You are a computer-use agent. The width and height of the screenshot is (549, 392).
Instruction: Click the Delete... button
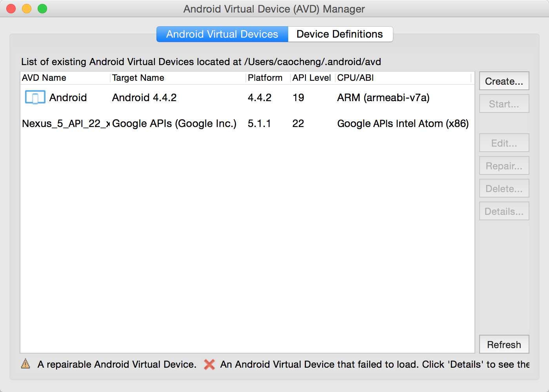click(504, 189)
